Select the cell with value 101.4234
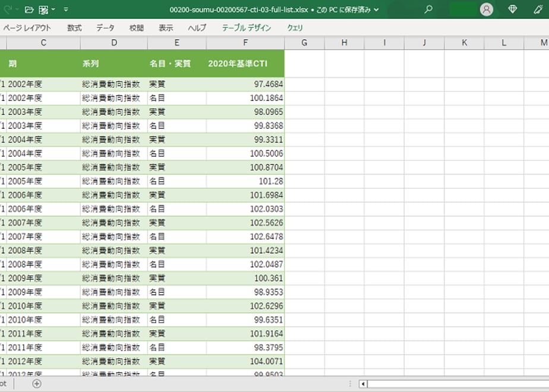 pyautogui.click(x=245, y=251)
